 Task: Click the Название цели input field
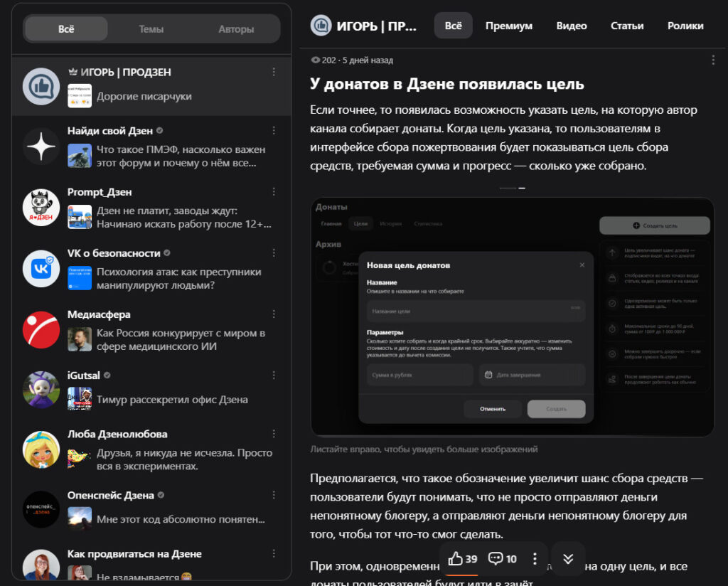476,311
